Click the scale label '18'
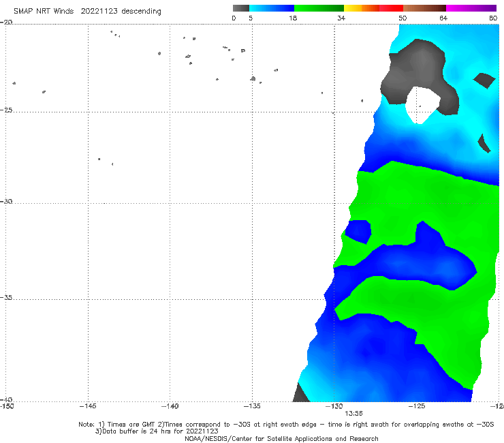 (293, 18)
